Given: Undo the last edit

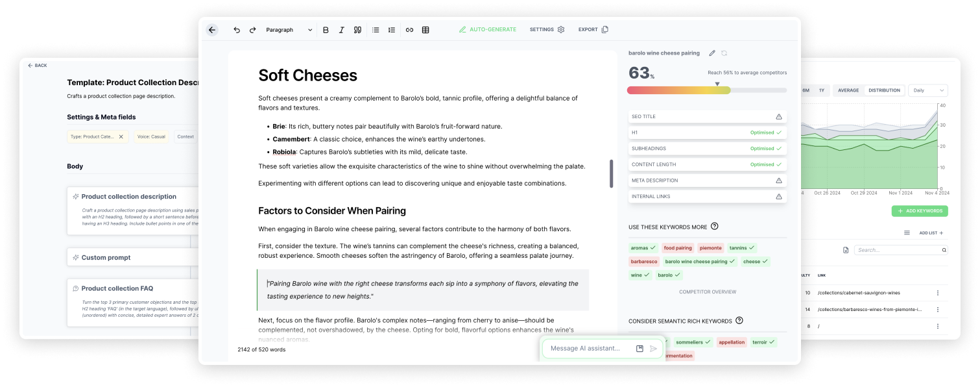Looking at the screenshot, I should [x=237, y=29].
